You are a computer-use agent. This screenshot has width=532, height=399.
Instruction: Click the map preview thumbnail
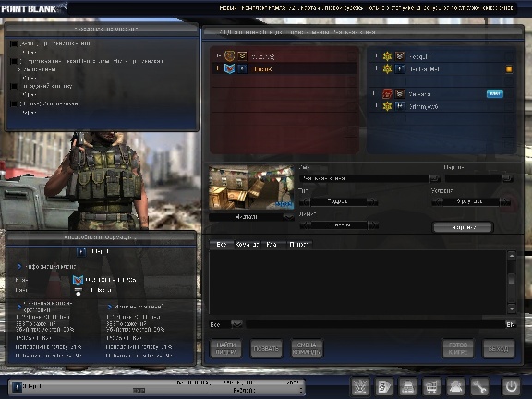coord(251,187)
